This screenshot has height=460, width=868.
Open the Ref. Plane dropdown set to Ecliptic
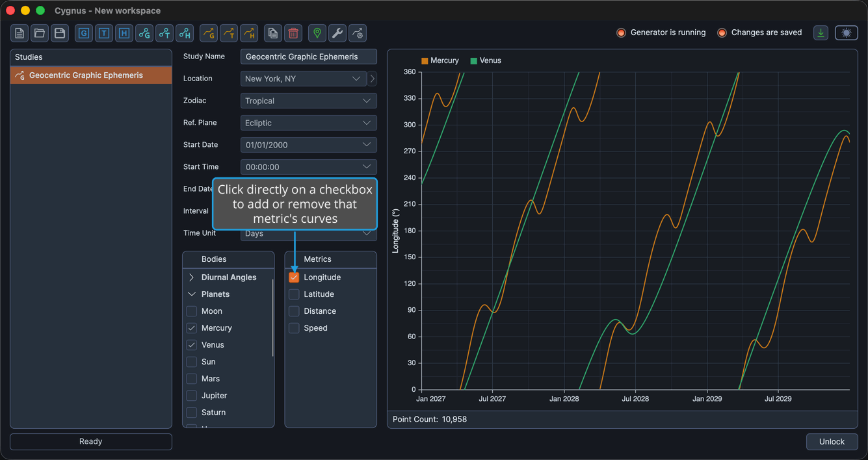[309, 123]
